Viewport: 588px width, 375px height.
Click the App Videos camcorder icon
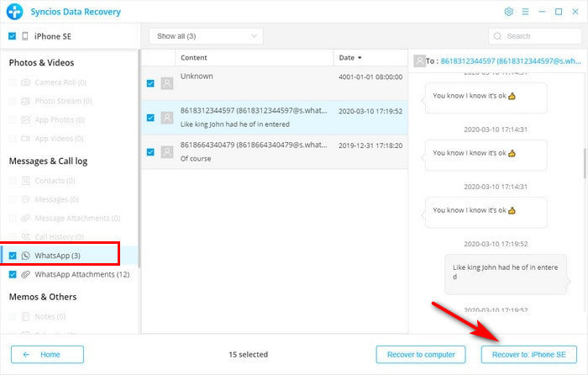(25, 139)
